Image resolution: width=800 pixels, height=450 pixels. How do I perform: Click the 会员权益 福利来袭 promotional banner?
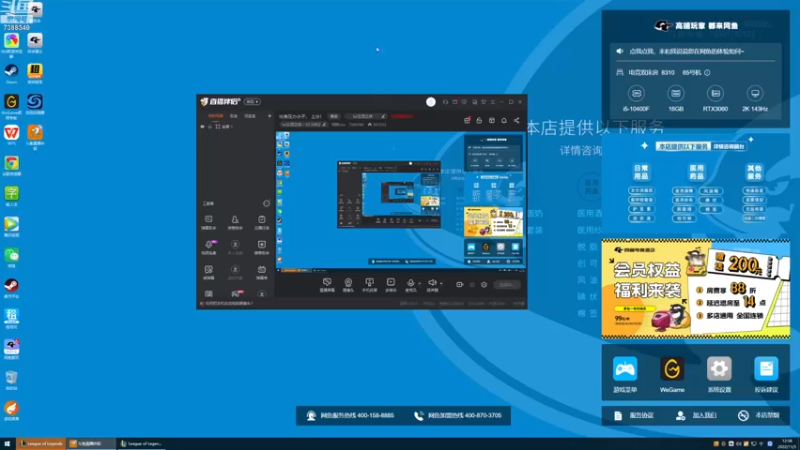click(x=696, y=289)
